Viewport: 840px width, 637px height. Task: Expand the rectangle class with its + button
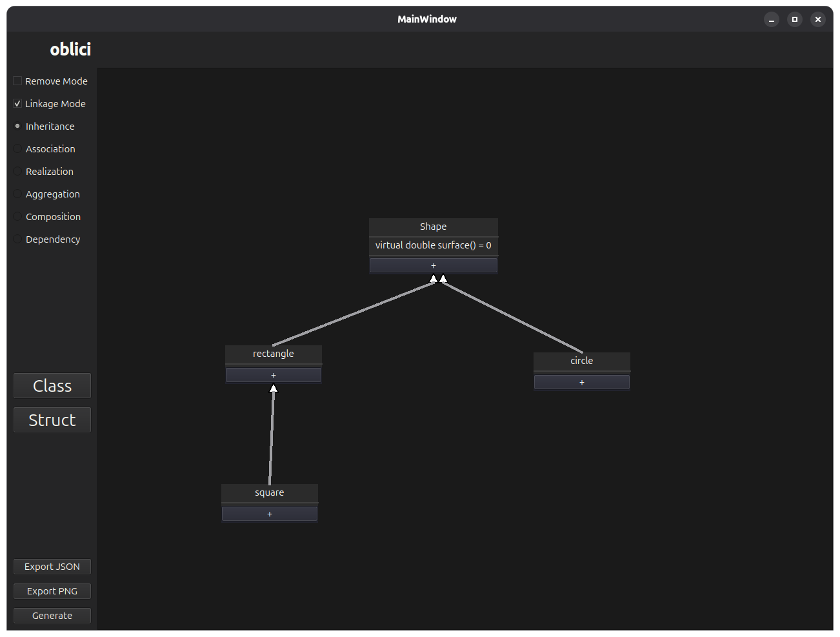(273, 374)
